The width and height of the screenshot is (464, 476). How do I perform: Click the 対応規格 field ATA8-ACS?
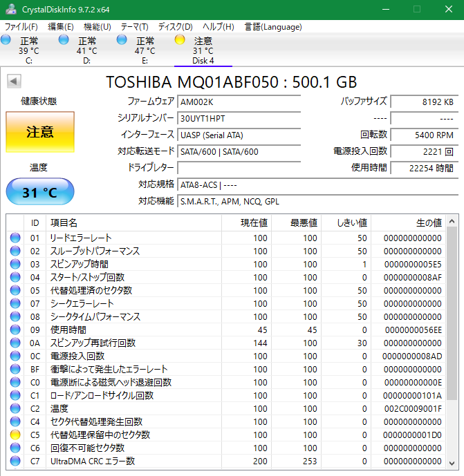318,184
